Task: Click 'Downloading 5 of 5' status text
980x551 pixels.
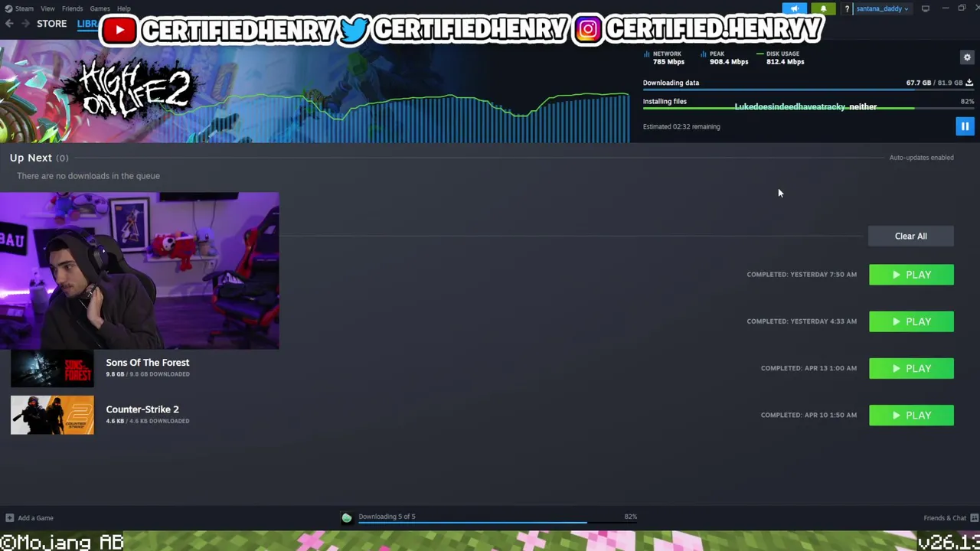Action: (x=387, y=517)
